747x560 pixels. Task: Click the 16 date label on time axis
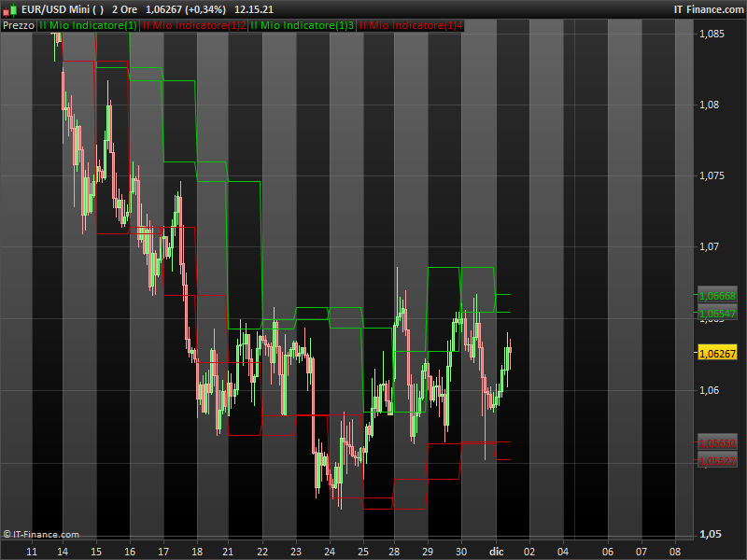[x=130, y=552]
